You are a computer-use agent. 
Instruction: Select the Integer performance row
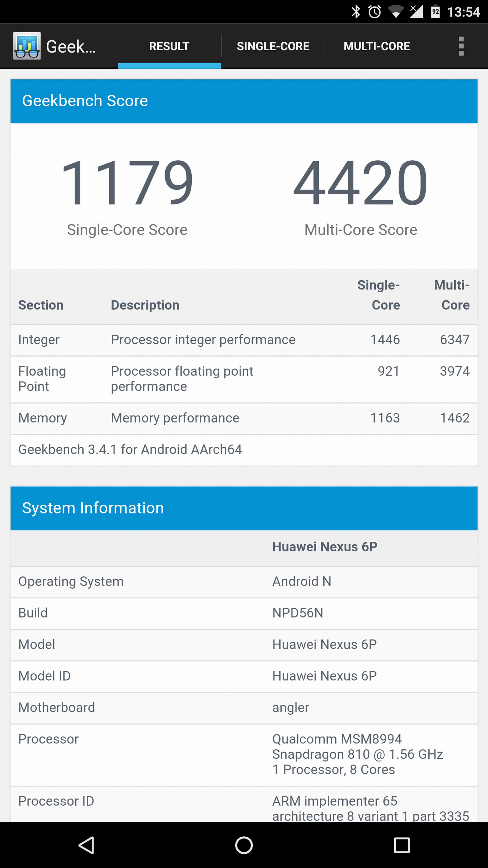click(x=244, y=340)
